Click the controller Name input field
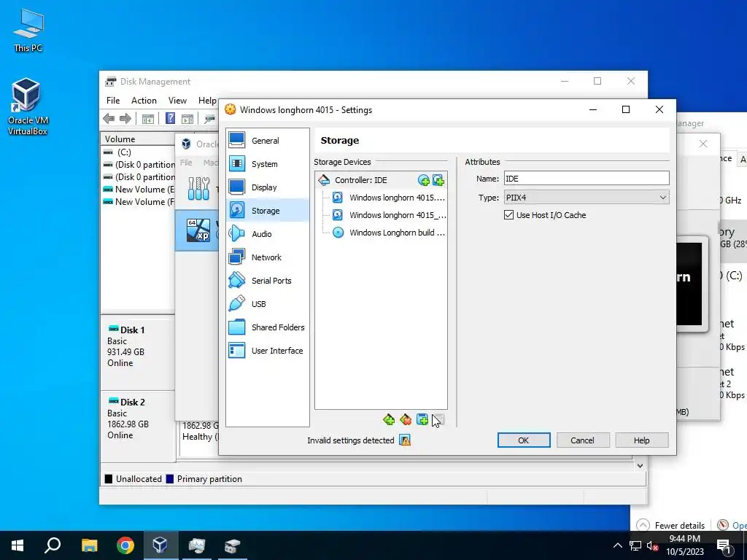The image size is (747, 560). click(587, 179)
